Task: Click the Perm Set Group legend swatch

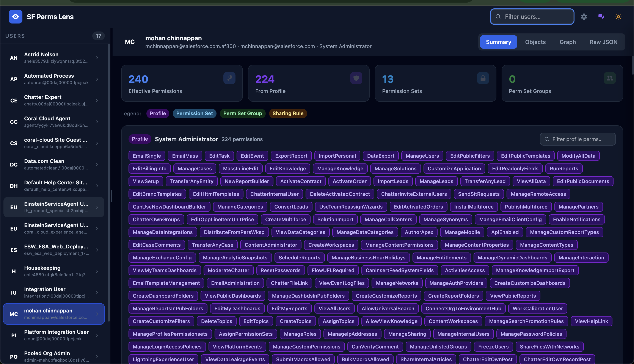Action: (x=243, y=113)
